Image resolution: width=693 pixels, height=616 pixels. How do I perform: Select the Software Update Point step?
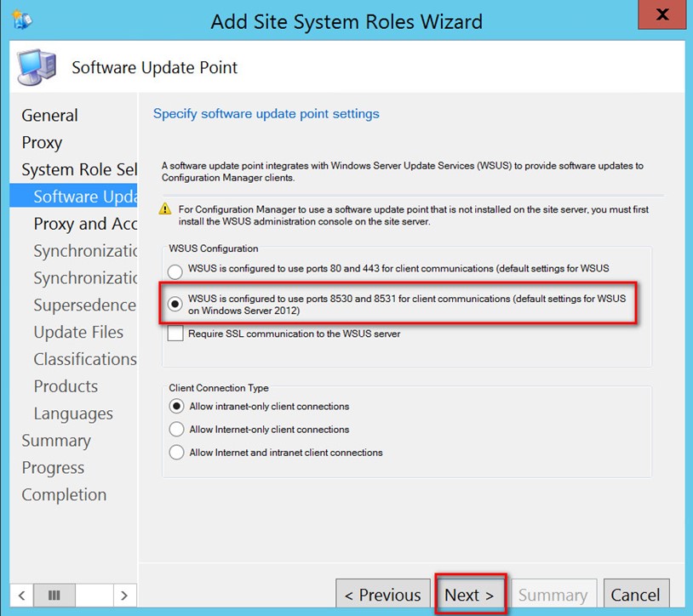click(73, 196)
